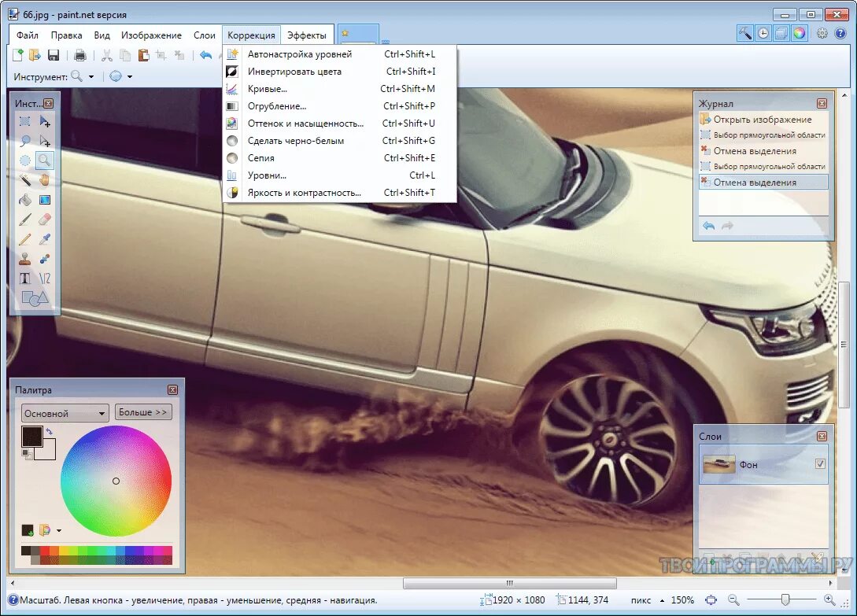The height and width of the screenshot is (616, 857).
Task: Open the Вид menu
Action: pyautogui.click(x=102, y=35)
